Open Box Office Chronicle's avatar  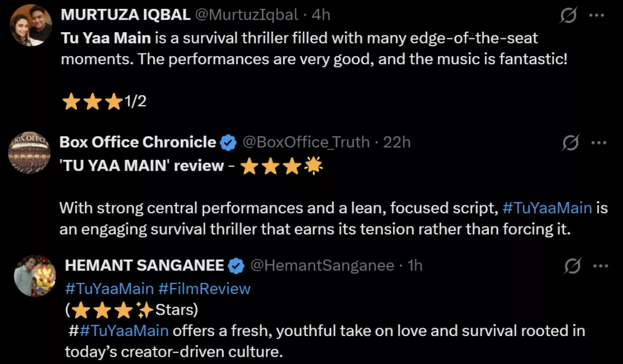click(29, 152)
